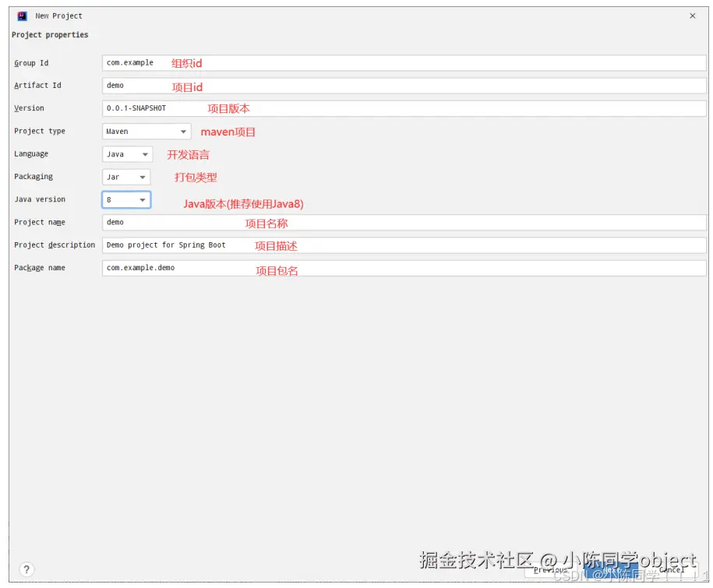
Task: Click the Packaging label
Action: tap(34, 177)
